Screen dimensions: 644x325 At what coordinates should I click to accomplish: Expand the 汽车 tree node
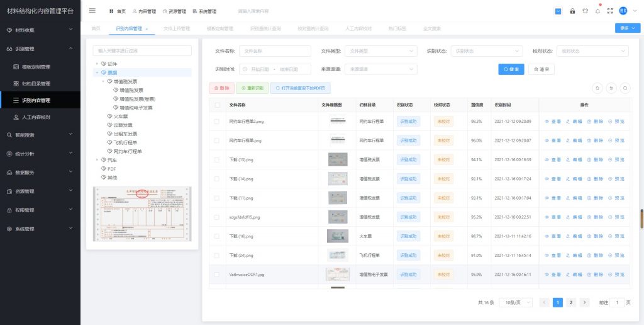tap(97, 159)
